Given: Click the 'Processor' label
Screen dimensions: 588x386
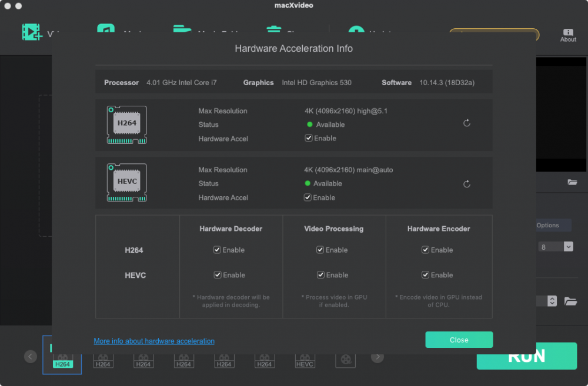Looking at the screenshot, I should click(x=121, y=82).
